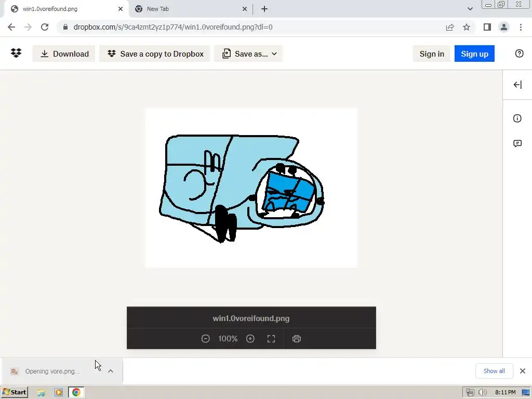View site security lock icon
This screenshot has width=532, height=399.
65,27
